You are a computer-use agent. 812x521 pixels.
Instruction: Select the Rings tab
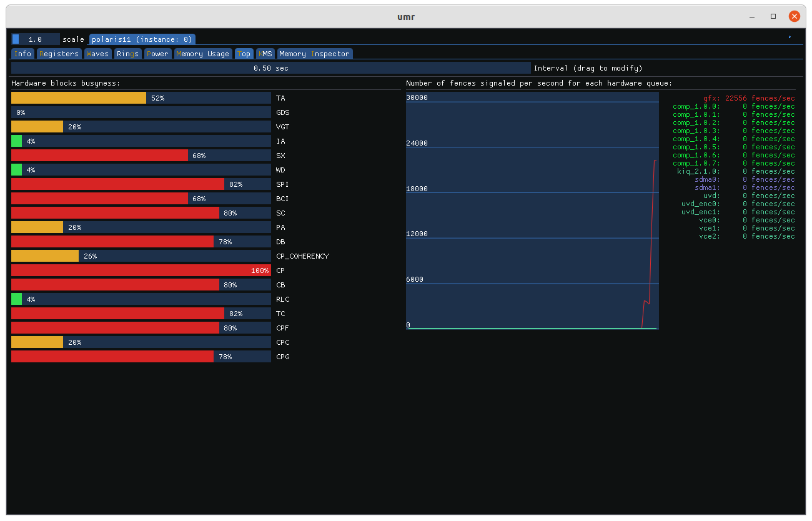[x=128, y=54]
